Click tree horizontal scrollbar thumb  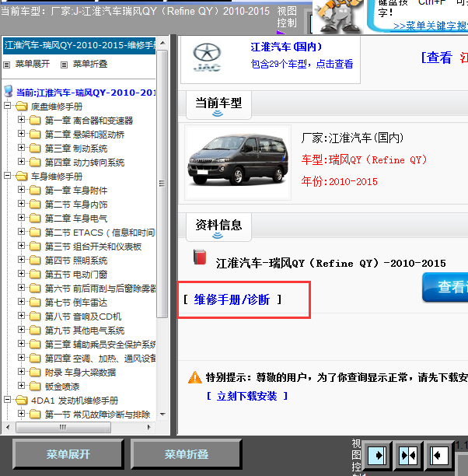coord(63,428)
